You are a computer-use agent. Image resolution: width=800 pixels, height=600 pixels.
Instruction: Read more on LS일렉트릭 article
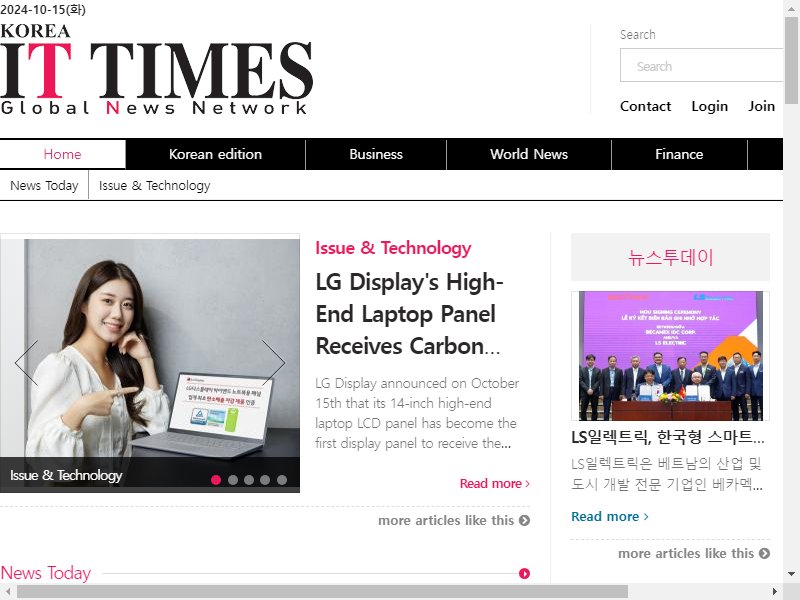(x=610, y=516)
